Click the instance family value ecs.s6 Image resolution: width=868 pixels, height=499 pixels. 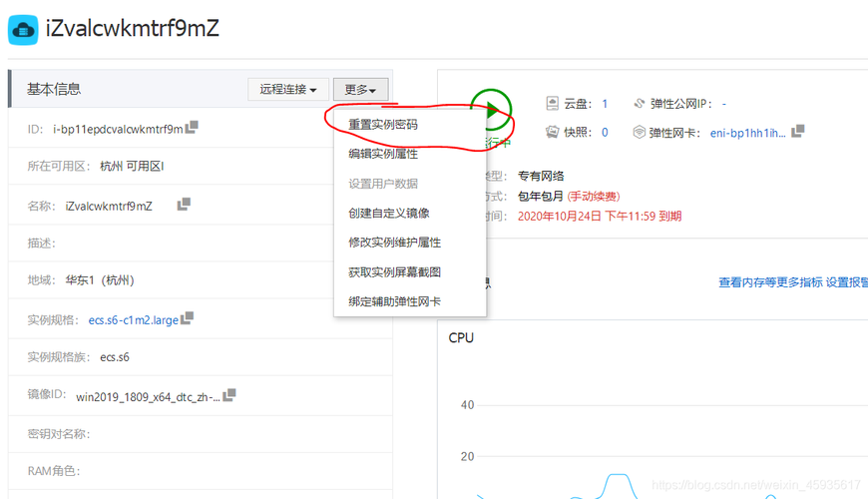(115, 357)
